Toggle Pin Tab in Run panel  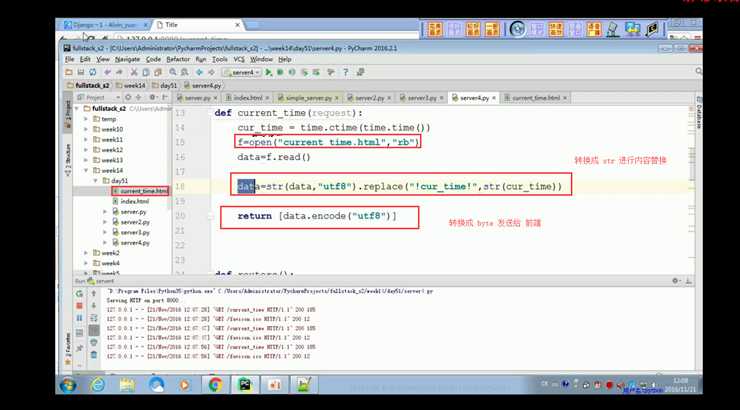(x=79, y=348)
